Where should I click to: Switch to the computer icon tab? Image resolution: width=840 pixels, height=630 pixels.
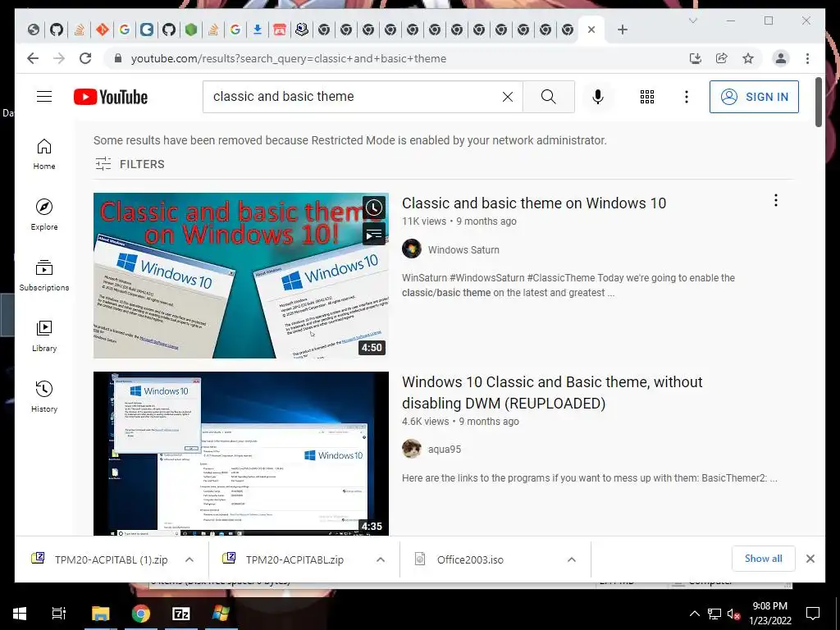pyautogui.click(x=302, y=30)
